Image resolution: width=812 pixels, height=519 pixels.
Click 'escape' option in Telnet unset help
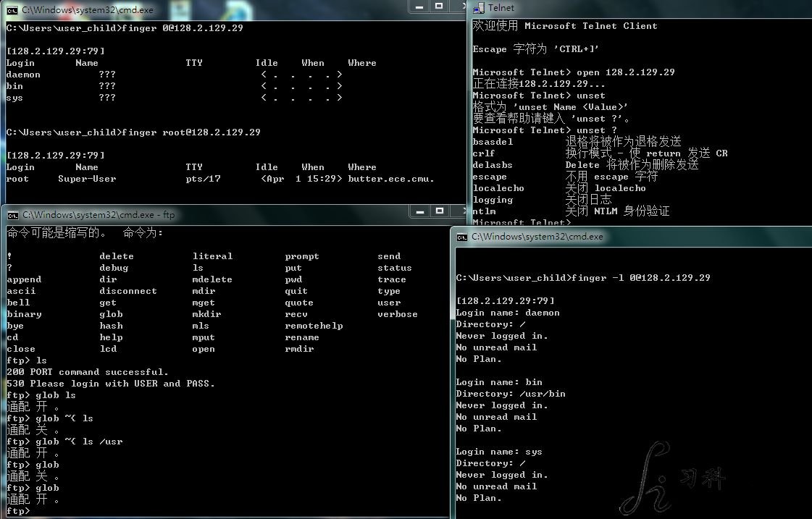click(x=490, y=177)
